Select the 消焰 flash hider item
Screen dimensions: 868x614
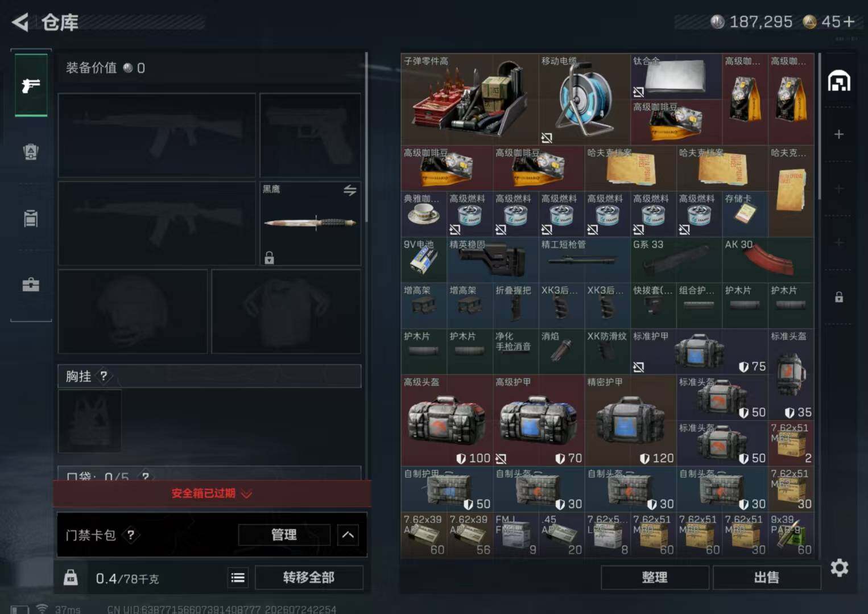coord(561,352)
